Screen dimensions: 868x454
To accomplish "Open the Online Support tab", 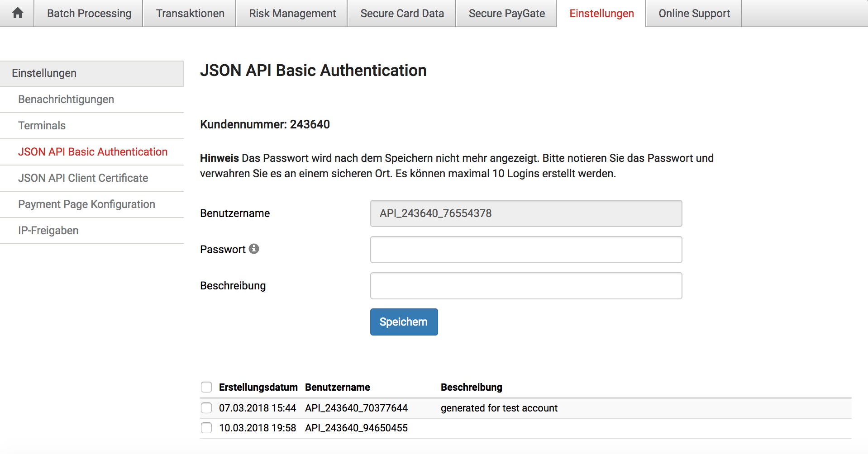I will (x=694, y=13).
